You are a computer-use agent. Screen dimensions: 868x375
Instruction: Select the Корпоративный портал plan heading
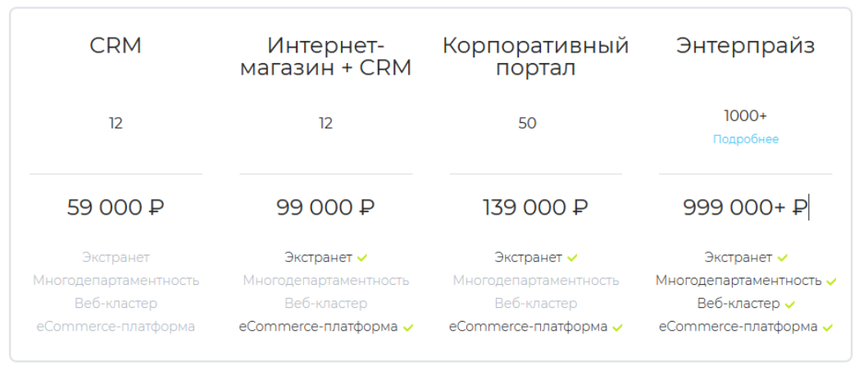click(536, 56)
